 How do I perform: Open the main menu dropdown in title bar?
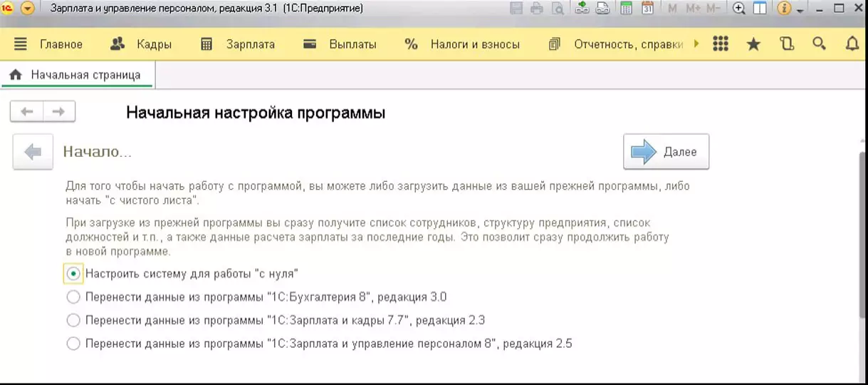(x=28, y=9)
